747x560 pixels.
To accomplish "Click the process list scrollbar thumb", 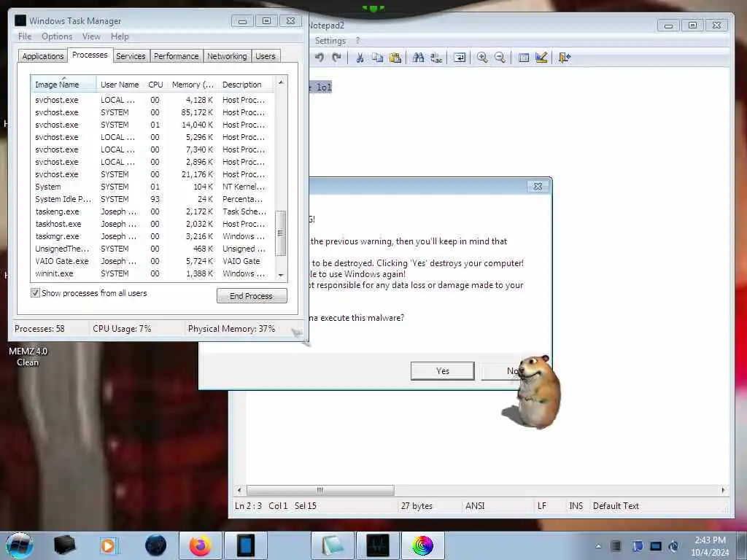I will pyautogui.click(x=281, y=233).
